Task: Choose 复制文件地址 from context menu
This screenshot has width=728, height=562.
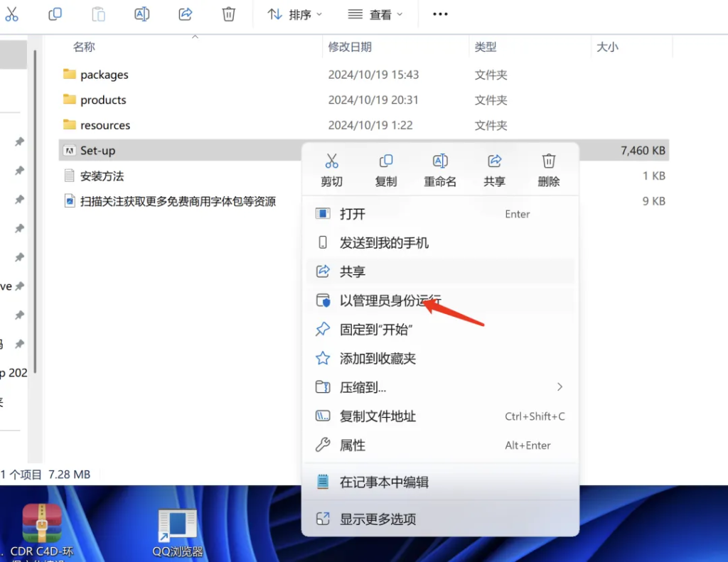Action: (440, 416)
